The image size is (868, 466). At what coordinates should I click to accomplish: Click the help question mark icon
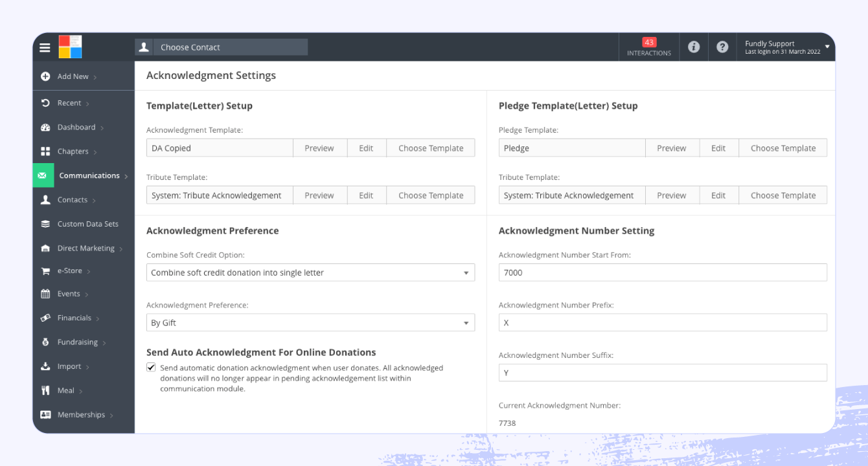(722, 47)
